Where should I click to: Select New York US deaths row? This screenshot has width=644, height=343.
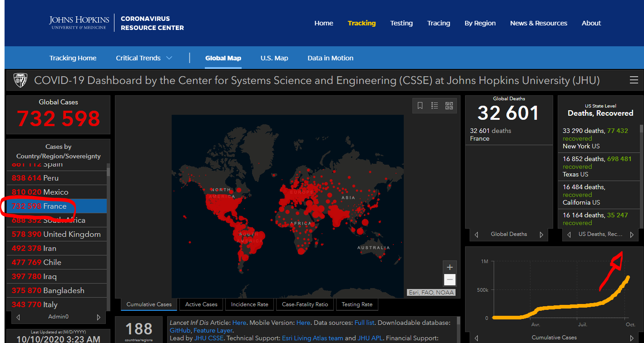(599, 138)
